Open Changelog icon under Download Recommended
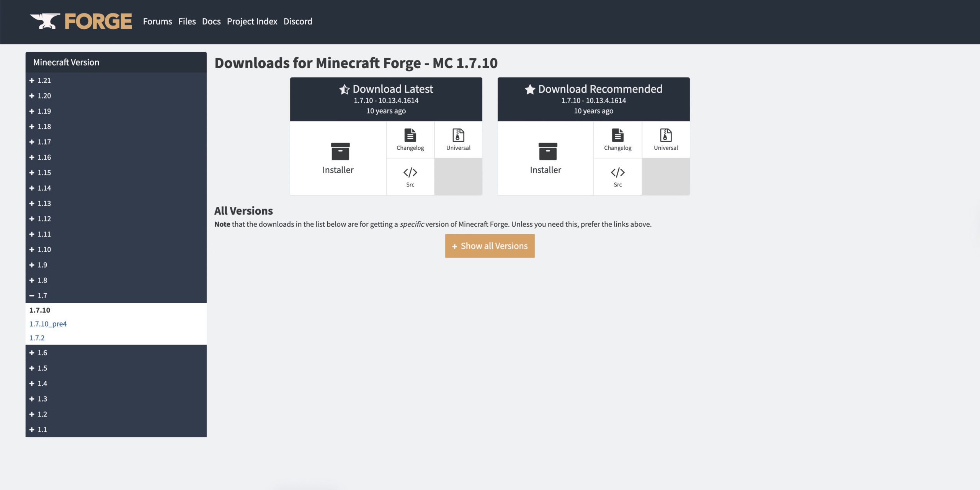Viewport: 980px width, 490px height. coord(617,135)
